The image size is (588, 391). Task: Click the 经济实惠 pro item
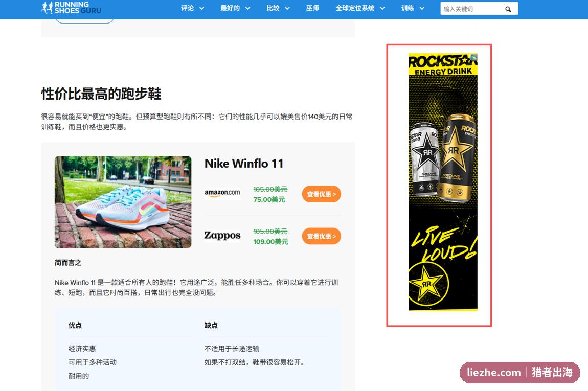pyautogui.click(x=82, y=348)
